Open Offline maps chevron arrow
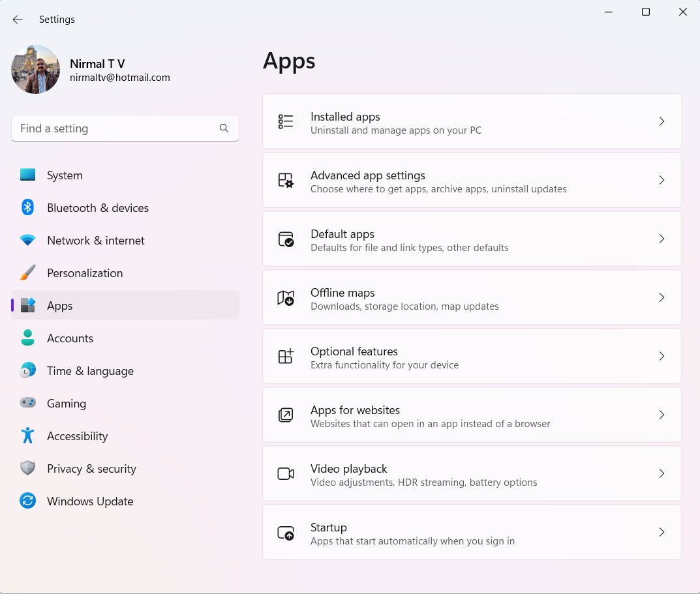Screen dimensions: 700x594 coord(662,298)
